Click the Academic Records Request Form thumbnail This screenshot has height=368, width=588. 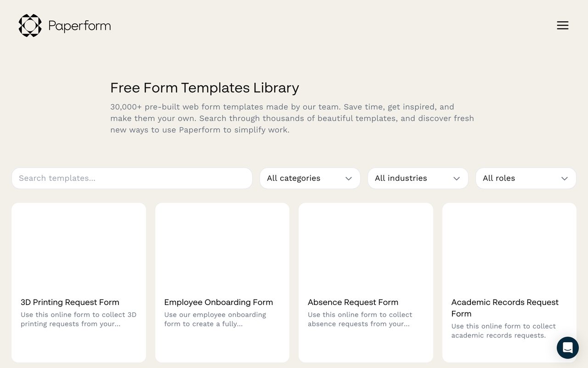[x=509, y=245]
